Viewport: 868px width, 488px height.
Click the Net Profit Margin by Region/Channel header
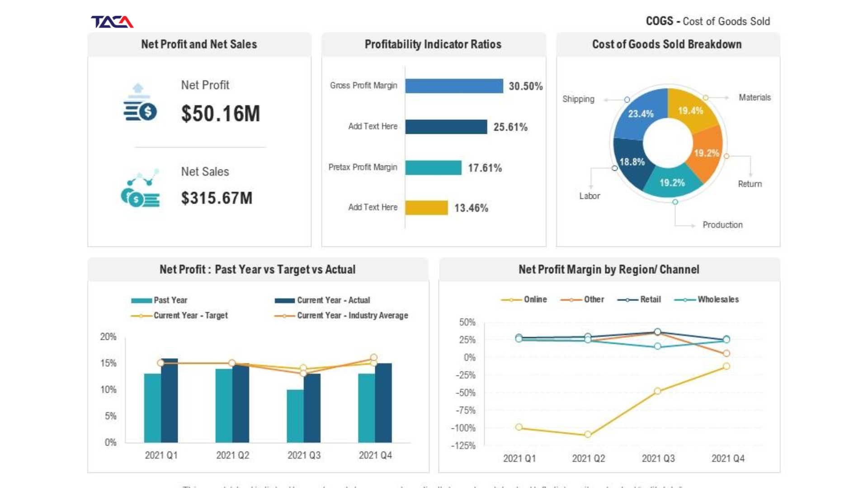click(x=609, y=270)
